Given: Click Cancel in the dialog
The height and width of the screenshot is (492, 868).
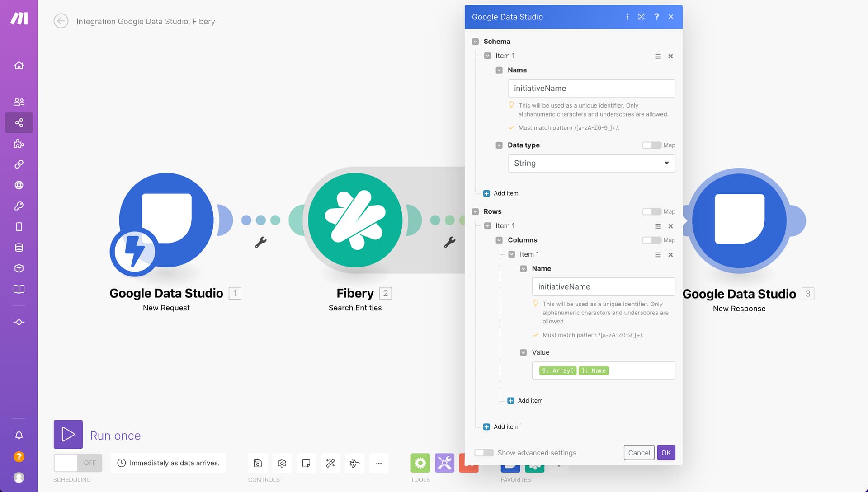Looking at the screenshot, I should [639, 453].
